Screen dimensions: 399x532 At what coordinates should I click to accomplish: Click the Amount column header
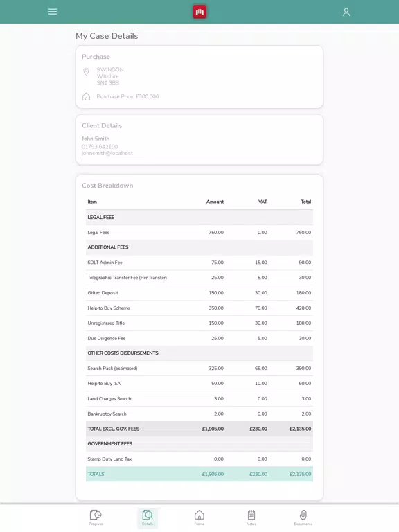coord(215,202)
